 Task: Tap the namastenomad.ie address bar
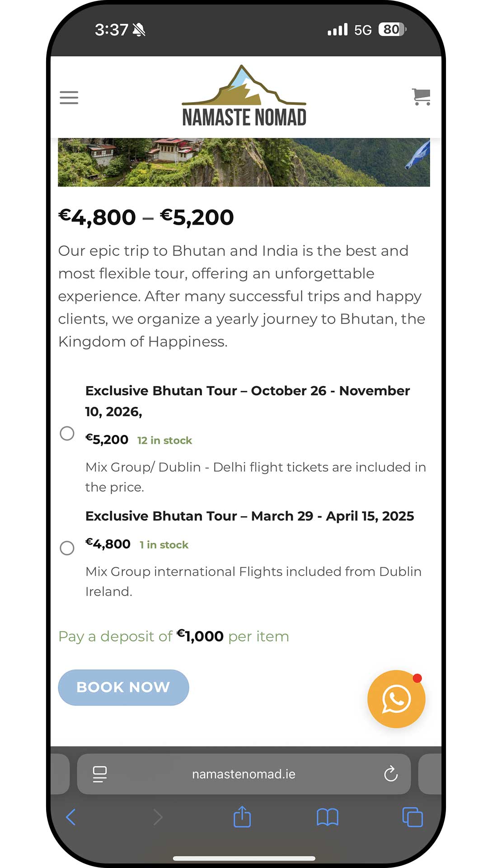[244, 774]
